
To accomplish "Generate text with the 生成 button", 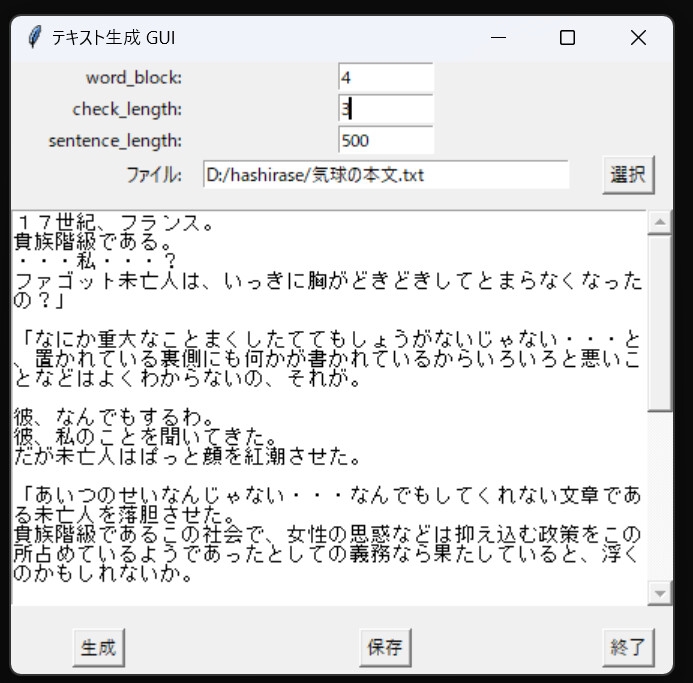I will [99, 648].
